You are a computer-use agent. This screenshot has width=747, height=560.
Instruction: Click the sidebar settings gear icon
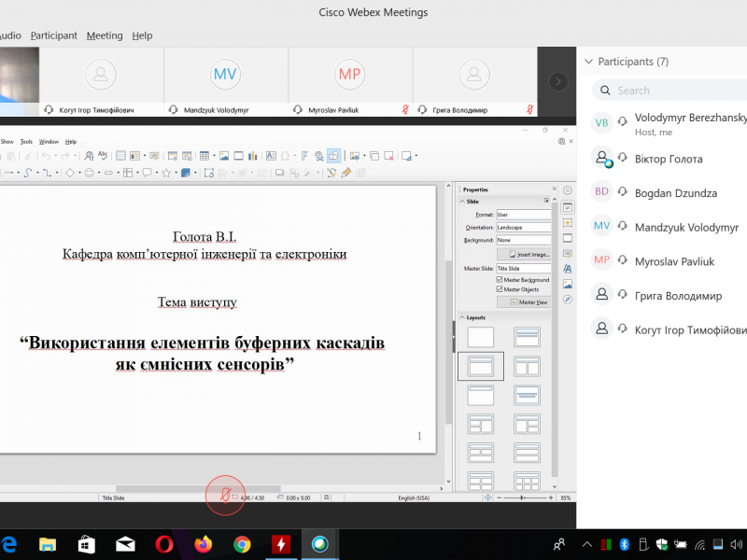(x=568, y=190)
